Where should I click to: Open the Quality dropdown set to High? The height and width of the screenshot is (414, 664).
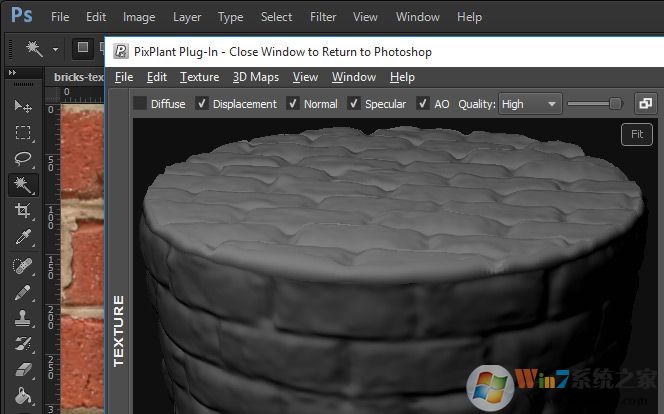[x=529, y=103]
